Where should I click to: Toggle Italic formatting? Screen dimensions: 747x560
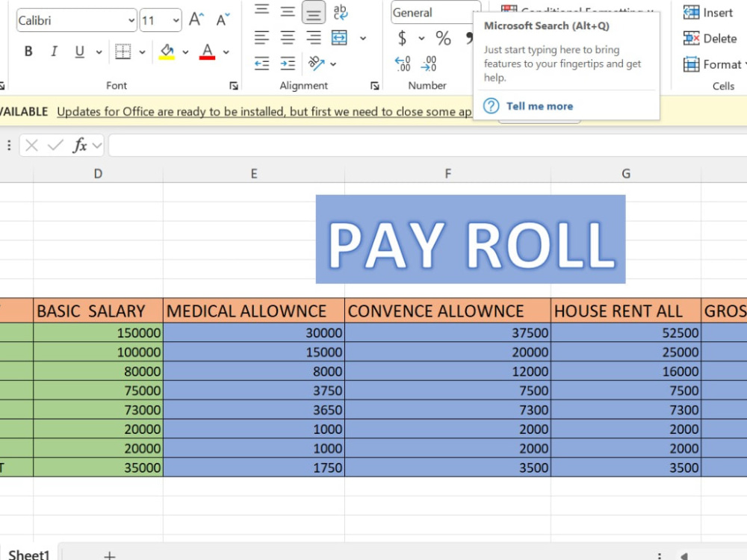click(x=54, y=52)
